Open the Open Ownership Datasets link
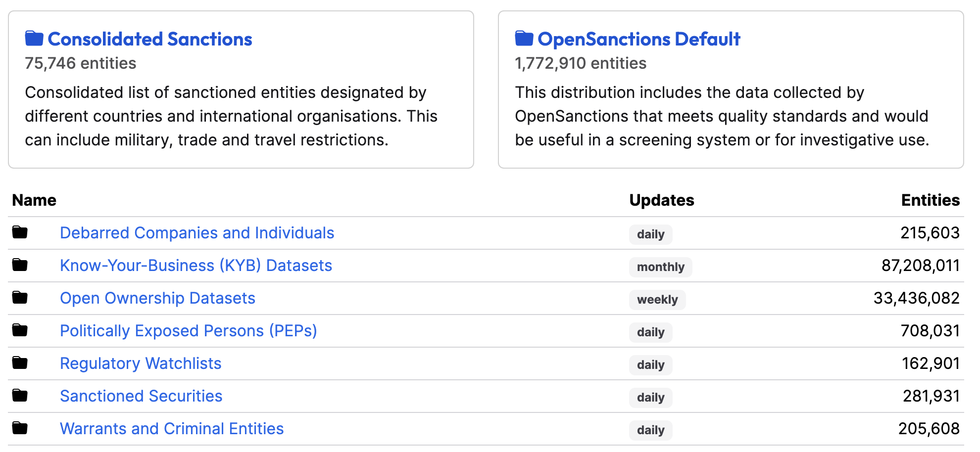 157,298
